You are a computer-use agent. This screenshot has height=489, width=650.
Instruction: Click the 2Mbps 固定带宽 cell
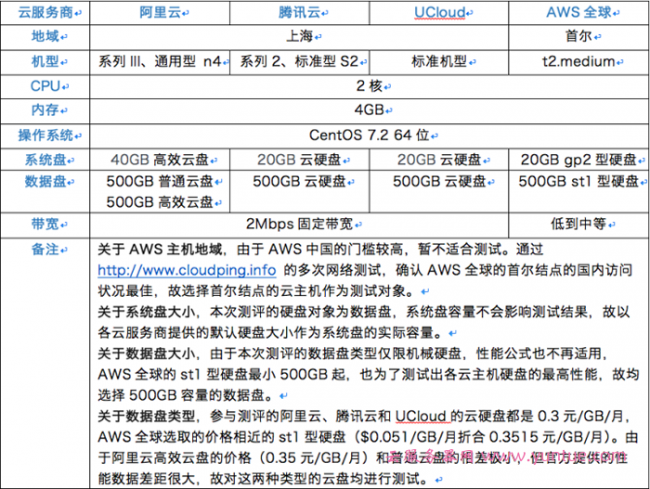click(299, 224)
